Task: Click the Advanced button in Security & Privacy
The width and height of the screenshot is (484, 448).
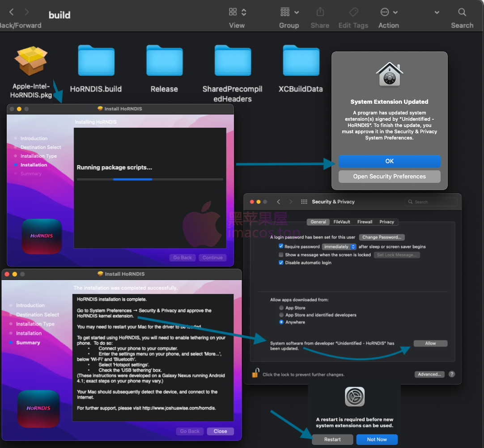Action: tap(429, 374)
